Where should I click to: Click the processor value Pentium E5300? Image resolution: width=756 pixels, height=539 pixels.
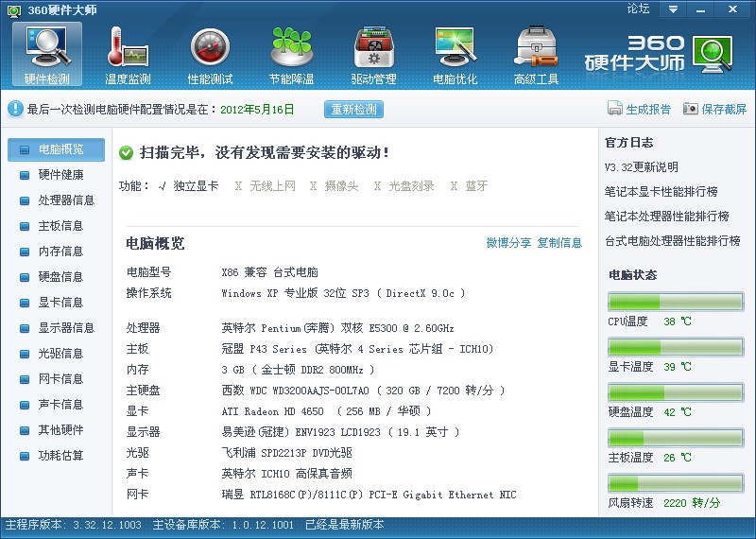[338, 329]
